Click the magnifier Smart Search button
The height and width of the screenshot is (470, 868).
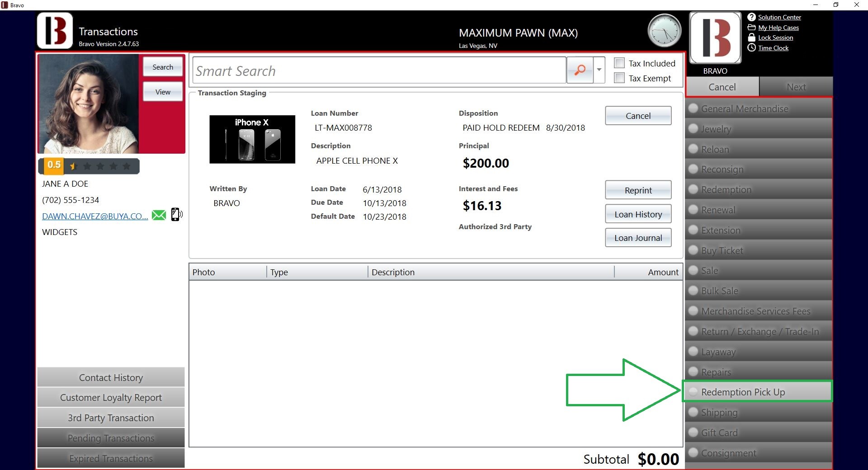tap(580, 70)
